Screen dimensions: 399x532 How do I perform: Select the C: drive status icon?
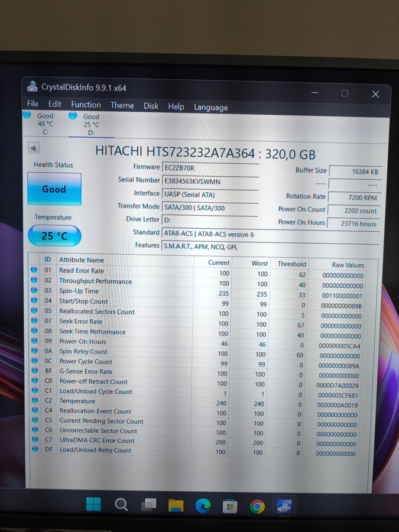[x=27, y=115]
